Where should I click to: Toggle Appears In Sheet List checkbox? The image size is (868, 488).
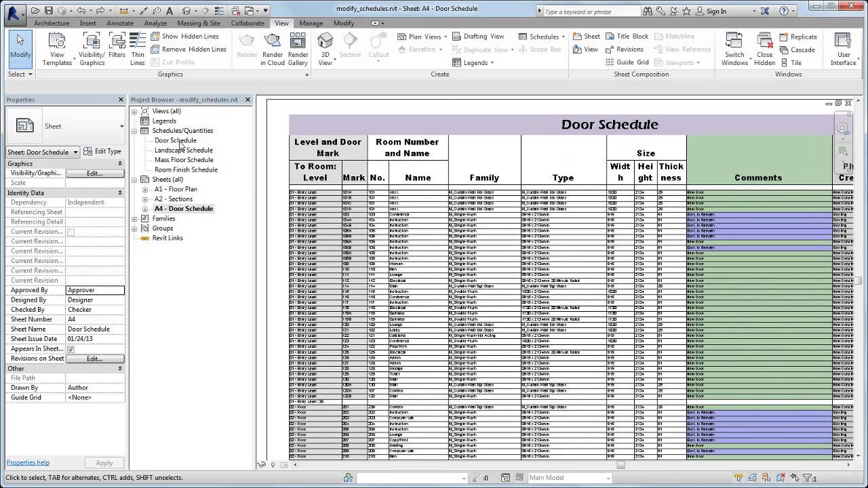71,349
